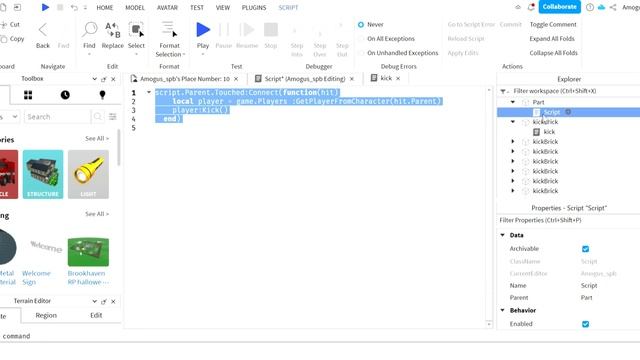Open the VIEW ribbon tab
The height and width of the screenshot is (360, 640).
(223, 7)
